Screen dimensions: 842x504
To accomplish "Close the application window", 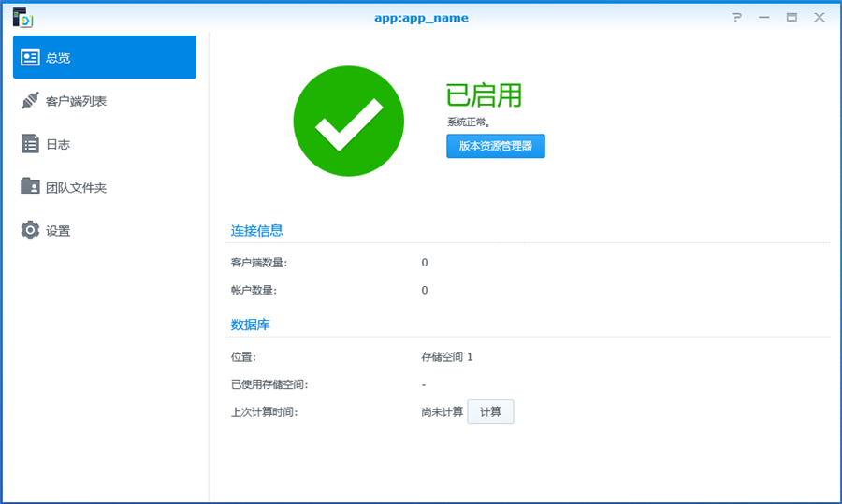I will tap(819, 18).
